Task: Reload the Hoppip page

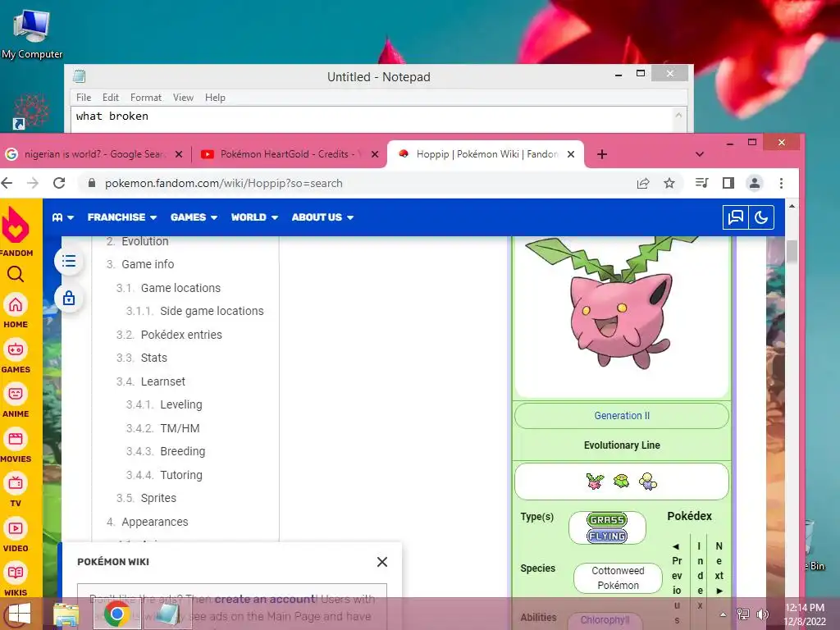Action: tap(59, 183)
